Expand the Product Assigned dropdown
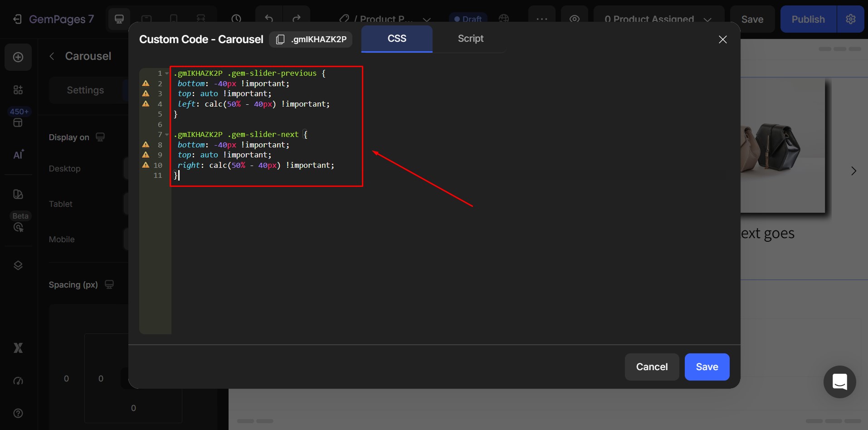This screenshot has height=430, width=868. pos(707,20)
